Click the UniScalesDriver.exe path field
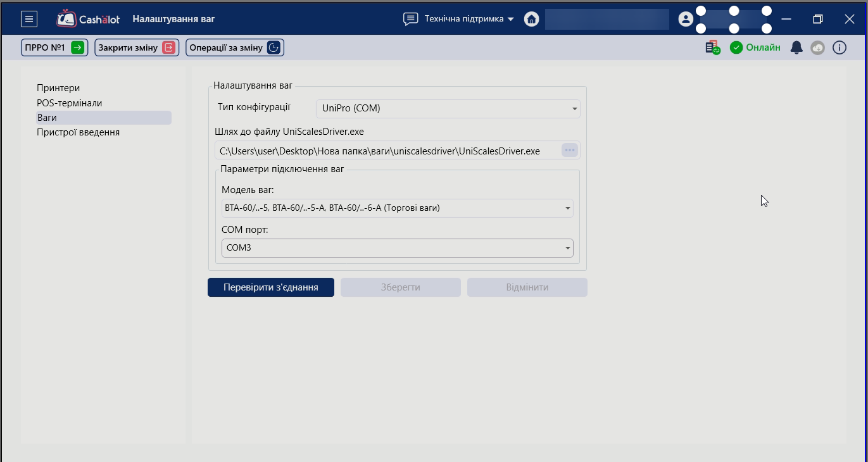Screen dimensions: 868x462 [x=386, y=151]
